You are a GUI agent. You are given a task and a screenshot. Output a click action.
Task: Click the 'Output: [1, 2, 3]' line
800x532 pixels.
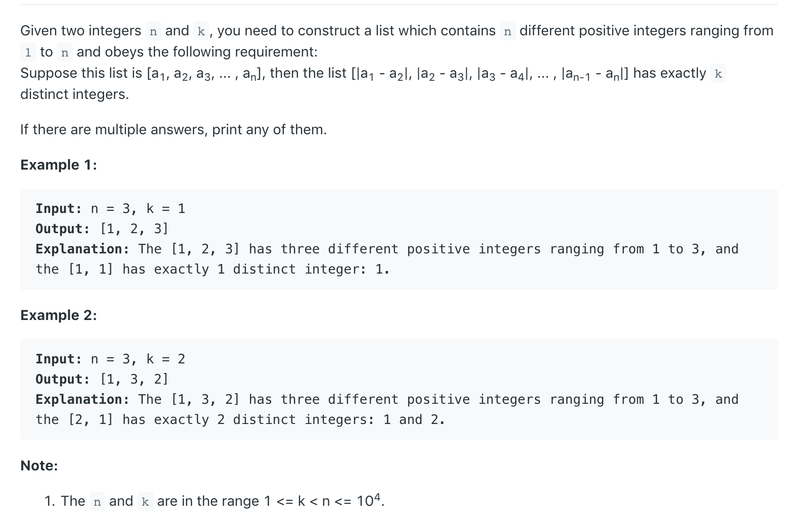coord(102,229)
